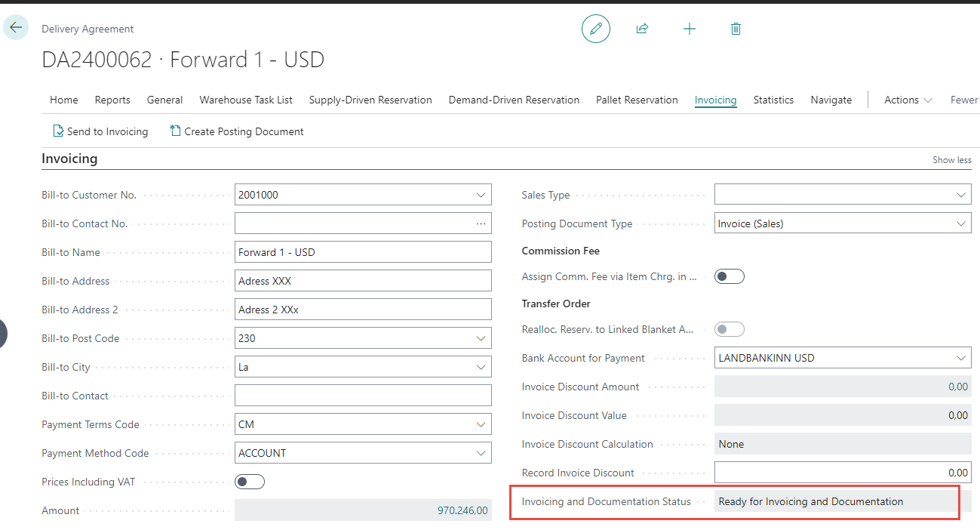The image size is (980, 530).
Task: Click the plus icon to create new
Action: point(689,29)
